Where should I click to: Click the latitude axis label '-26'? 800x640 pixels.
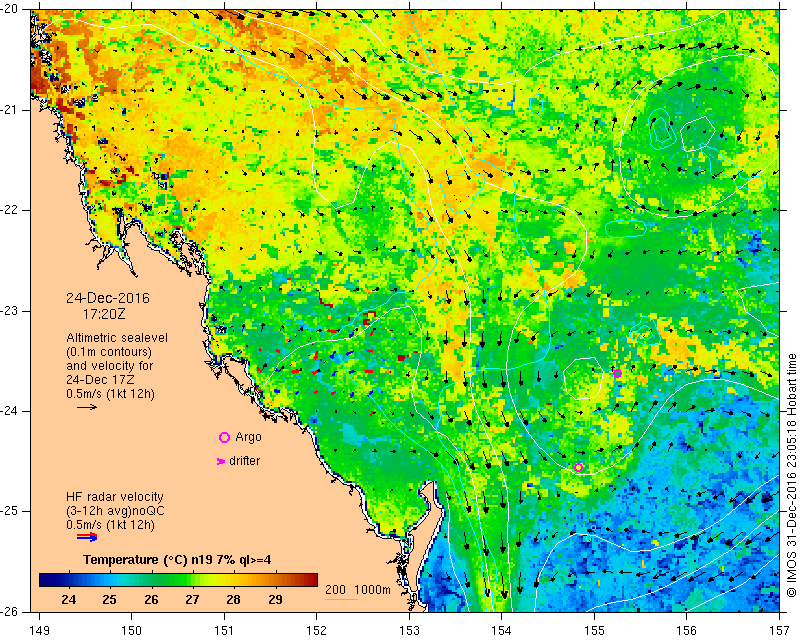(x=10, y=611)
